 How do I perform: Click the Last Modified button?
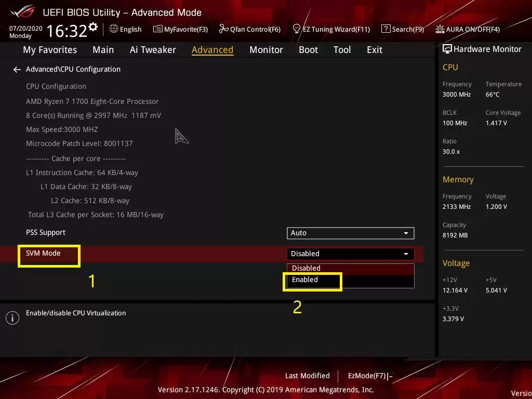click(x=308, y=376)
